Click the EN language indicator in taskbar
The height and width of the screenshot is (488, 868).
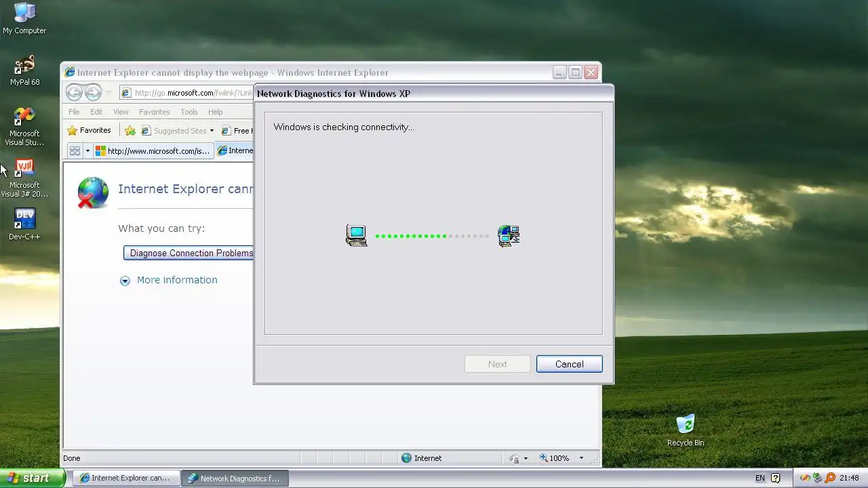tap(760, 478)
